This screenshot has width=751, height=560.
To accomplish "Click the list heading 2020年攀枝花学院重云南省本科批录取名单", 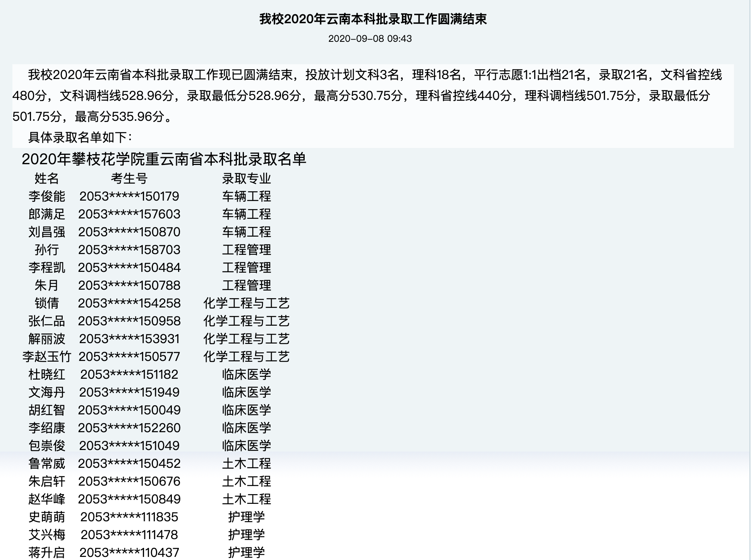I will pyautogui.click(x=164, y=159).
